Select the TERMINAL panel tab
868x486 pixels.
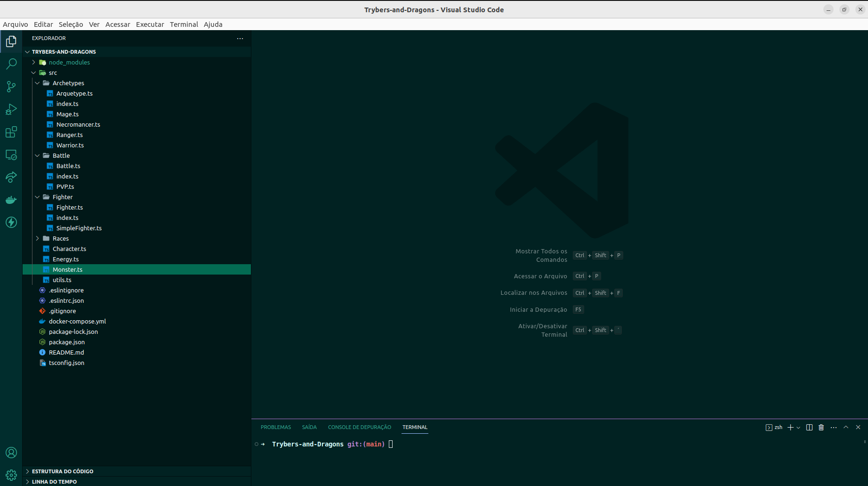pyautogui.click(x=415, y=427)
